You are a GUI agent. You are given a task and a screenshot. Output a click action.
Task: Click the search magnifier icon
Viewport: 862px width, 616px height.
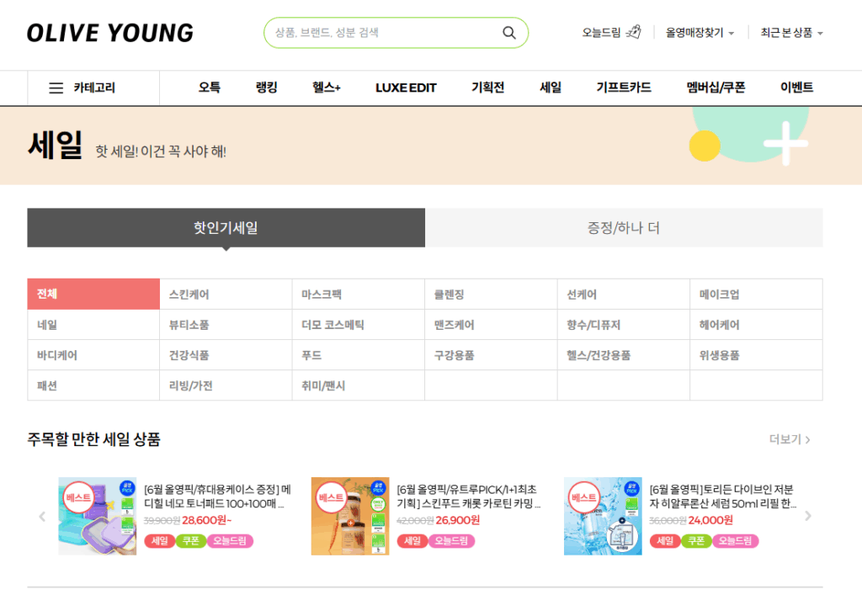(508, 33)
